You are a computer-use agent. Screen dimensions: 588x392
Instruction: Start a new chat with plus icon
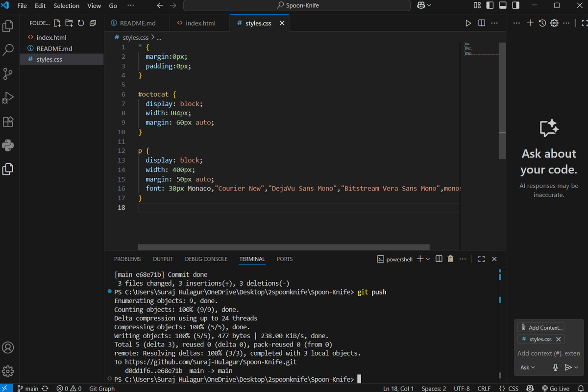pyautogui.click(x=530, y=23)
